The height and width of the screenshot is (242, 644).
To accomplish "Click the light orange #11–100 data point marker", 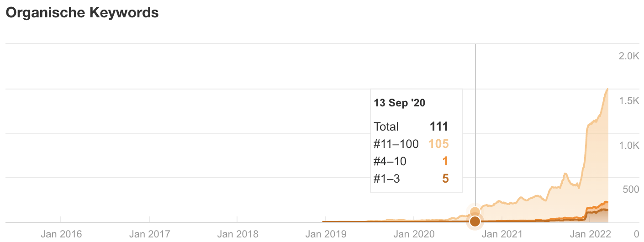I will (475, 211).
